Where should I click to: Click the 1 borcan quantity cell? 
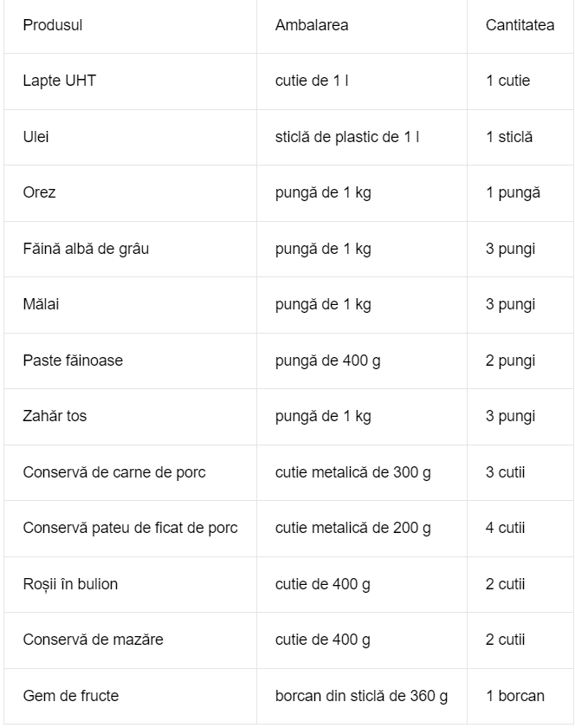[x=520, y=697]
